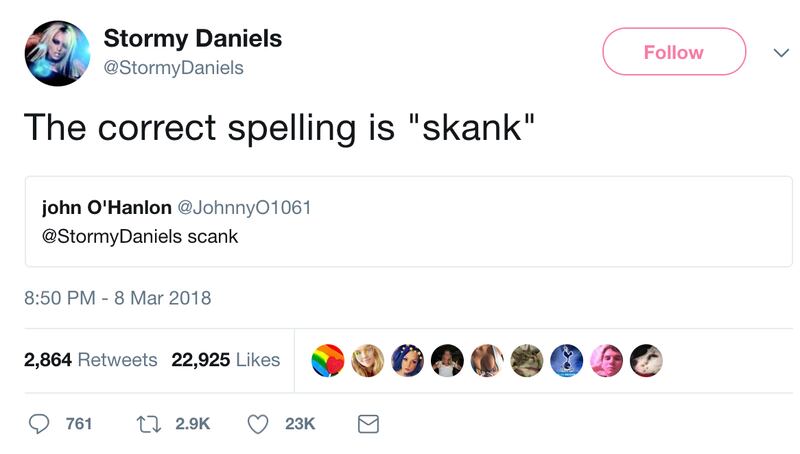Open the pink-tinted liker avatar
The width and height of the screenshot is (800, 454).
pyautogui.click(x=606, y=360)
